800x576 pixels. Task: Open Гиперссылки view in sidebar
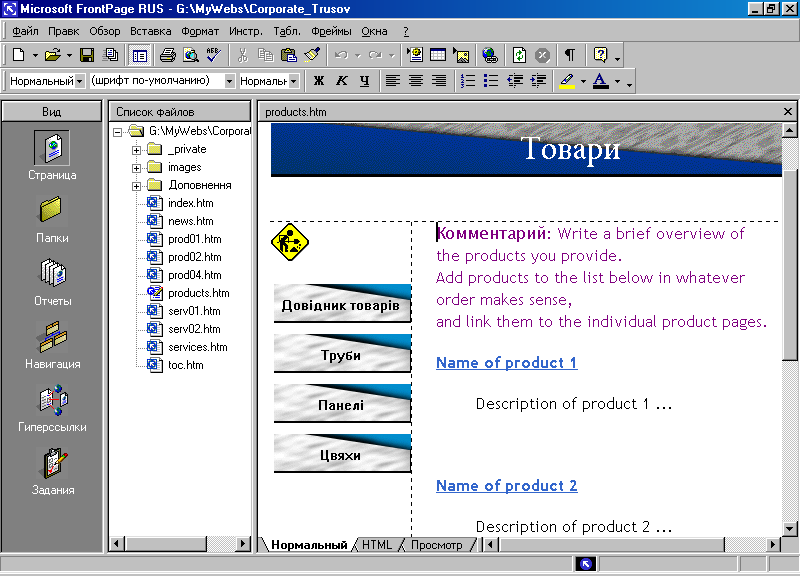pos(52,408)
